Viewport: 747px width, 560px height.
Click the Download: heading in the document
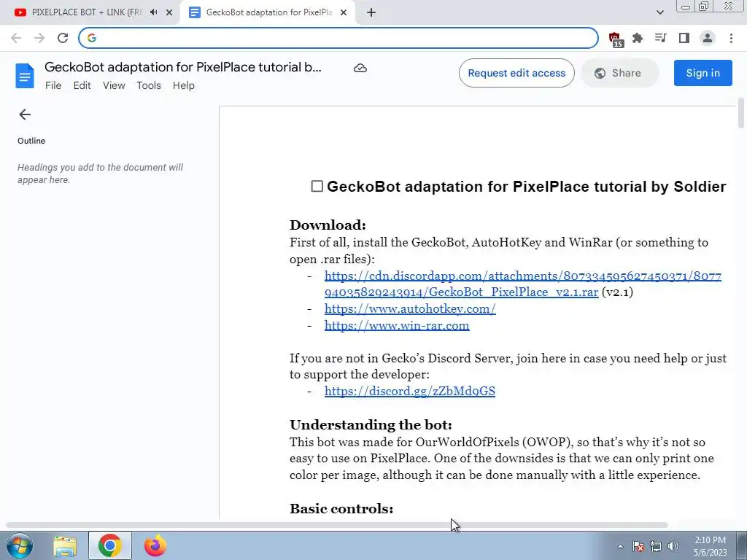click(x=328, y=225)
